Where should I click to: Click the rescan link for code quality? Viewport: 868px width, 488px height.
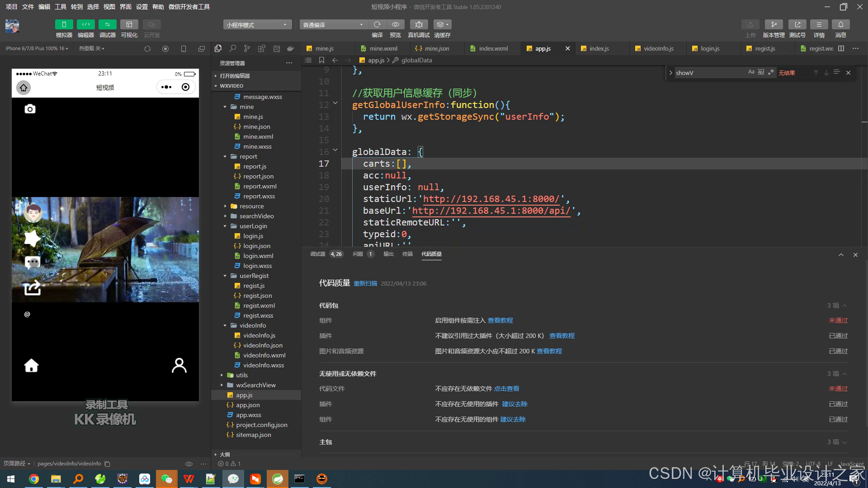pyautogui.click(x=365, y=283)
